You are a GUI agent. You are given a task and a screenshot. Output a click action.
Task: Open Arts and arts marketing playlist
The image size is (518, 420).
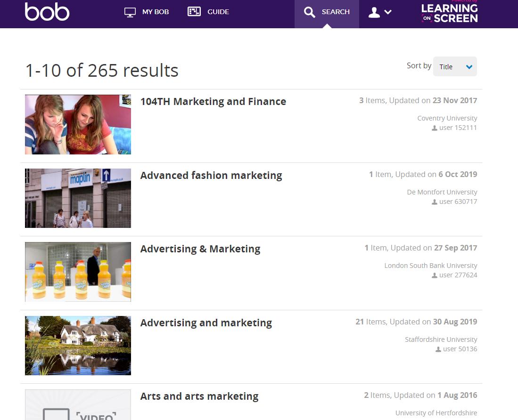pyautogui.click(x=199, y=396)
